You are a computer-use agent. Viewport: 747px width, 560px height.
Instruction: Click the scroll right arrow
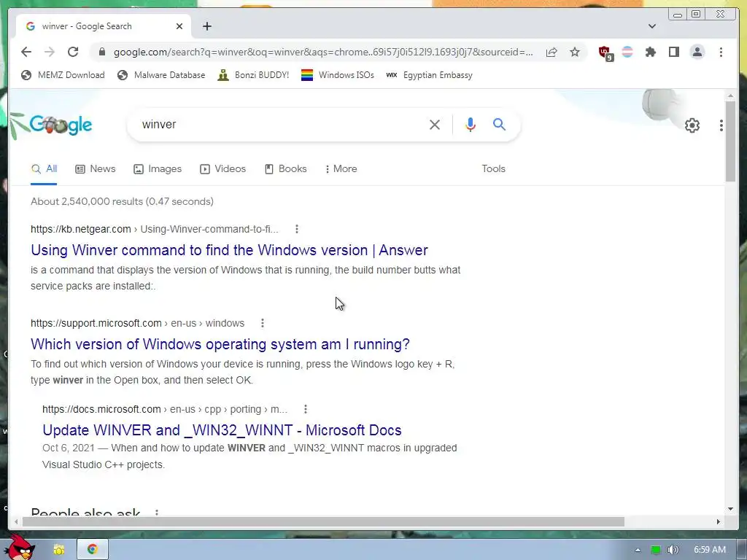click(x=719, y=522)
